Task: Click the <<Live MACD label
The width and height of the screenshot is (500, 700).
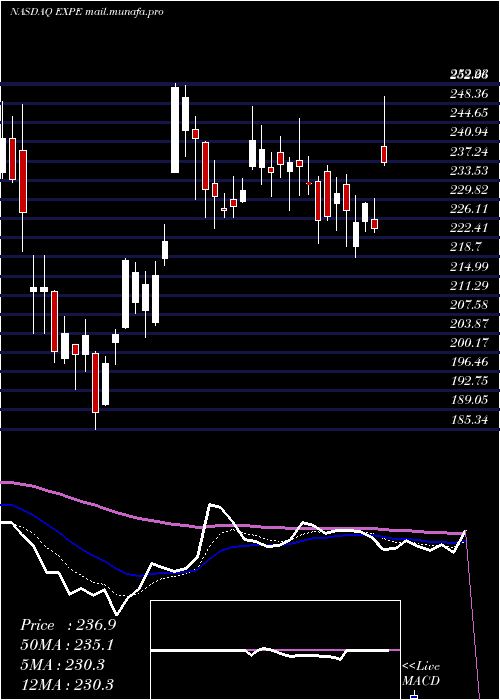Action: pos(421,673)
